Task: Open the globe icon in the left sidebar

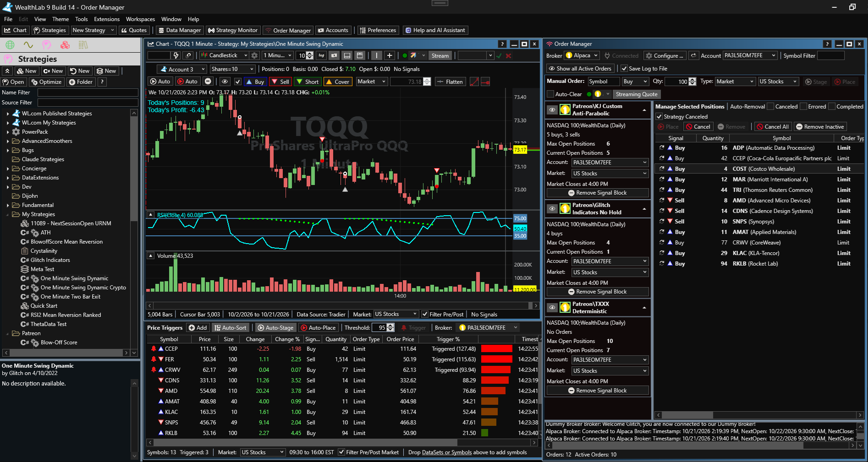Action: (10, 45)
